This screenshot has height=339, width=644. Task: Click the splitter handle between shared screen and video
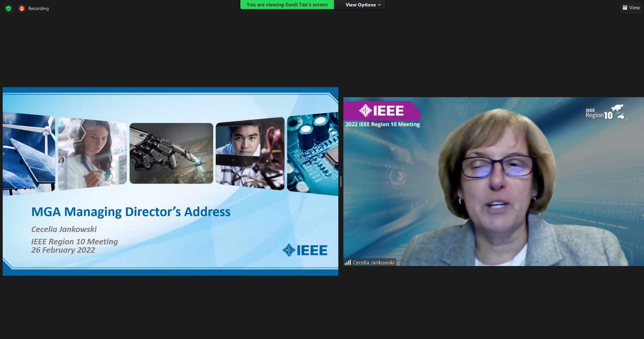pos(341,182)
